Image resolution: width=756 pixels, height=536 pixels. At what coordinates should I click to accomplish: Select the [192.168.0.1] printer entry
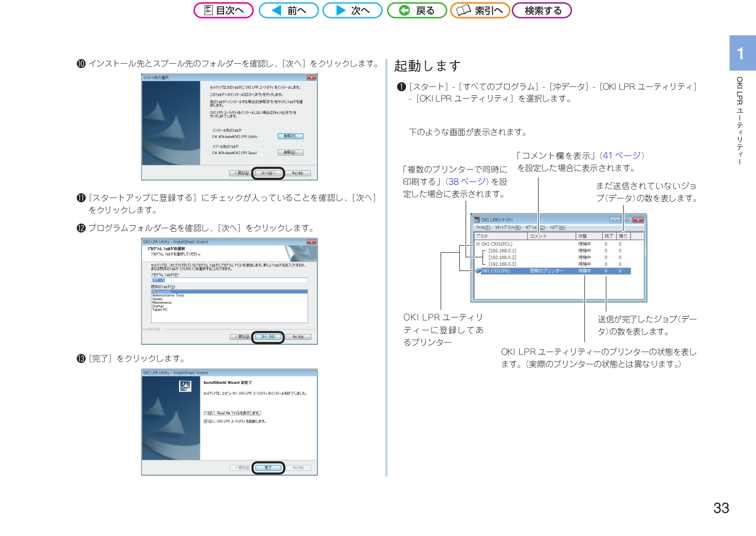click(502, 251)
